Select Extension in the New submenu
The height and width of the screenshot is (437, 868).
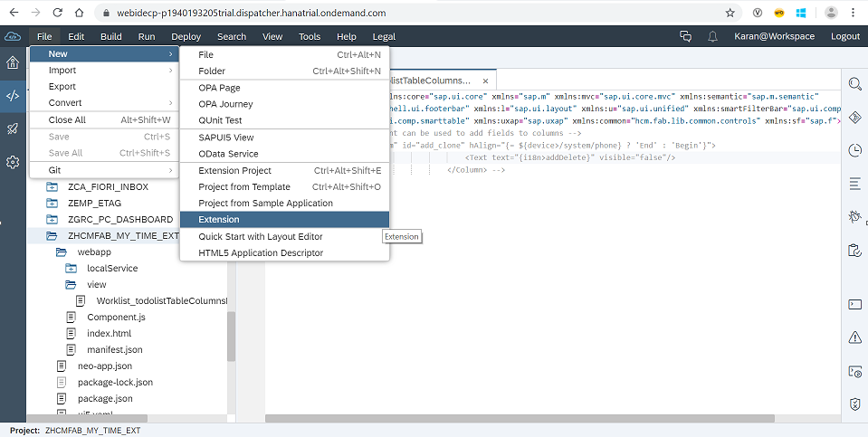click(x=284, y=220)
